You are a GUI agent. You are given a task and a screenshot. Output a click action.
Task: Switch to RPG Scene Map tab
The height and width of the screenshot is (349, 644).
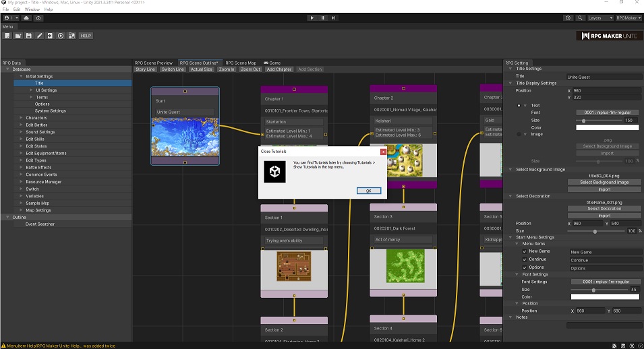coord(241,63)
